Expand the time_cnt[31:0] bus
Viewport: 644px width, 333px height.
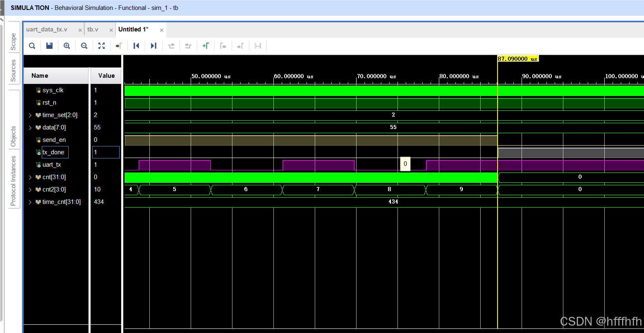tap(30, 202)
